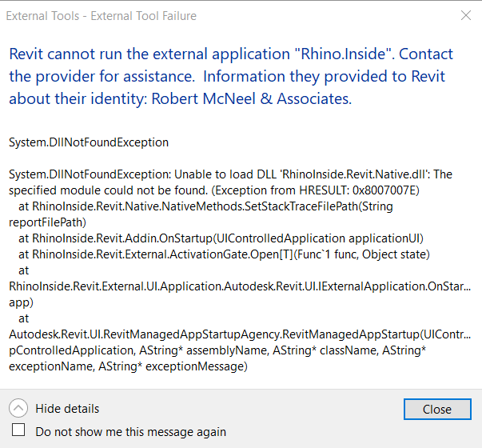Dismiss dialog with the X icon

466,15
